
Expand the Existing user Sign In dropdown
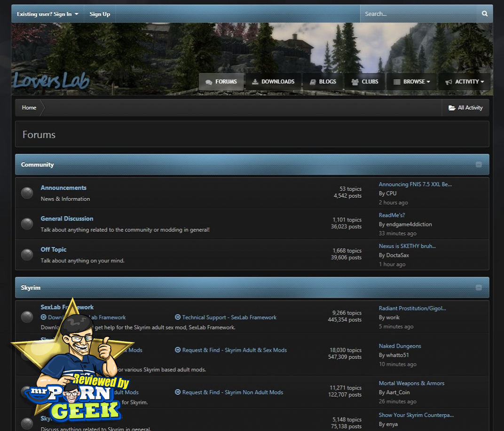tap(47, 14)
